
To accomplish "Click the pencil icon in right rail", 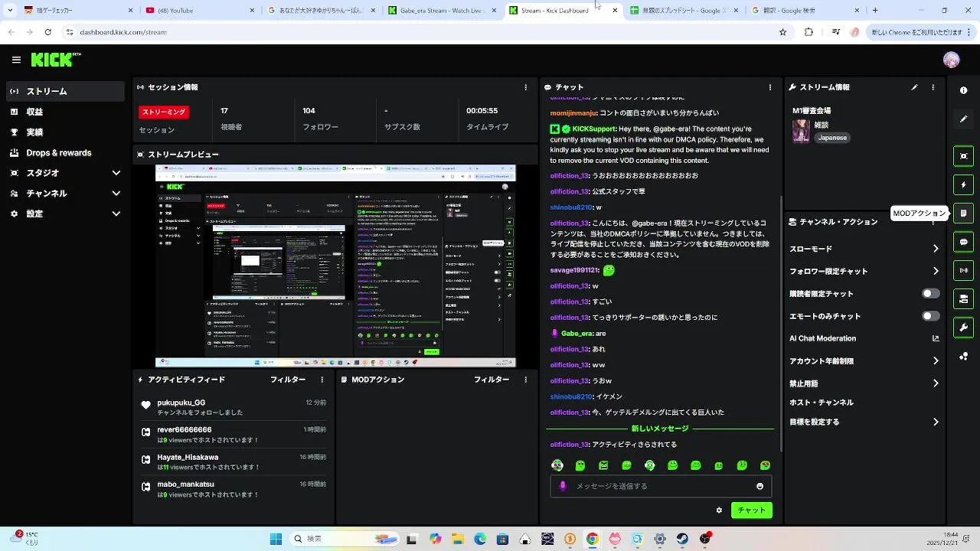I will point(963,119).
